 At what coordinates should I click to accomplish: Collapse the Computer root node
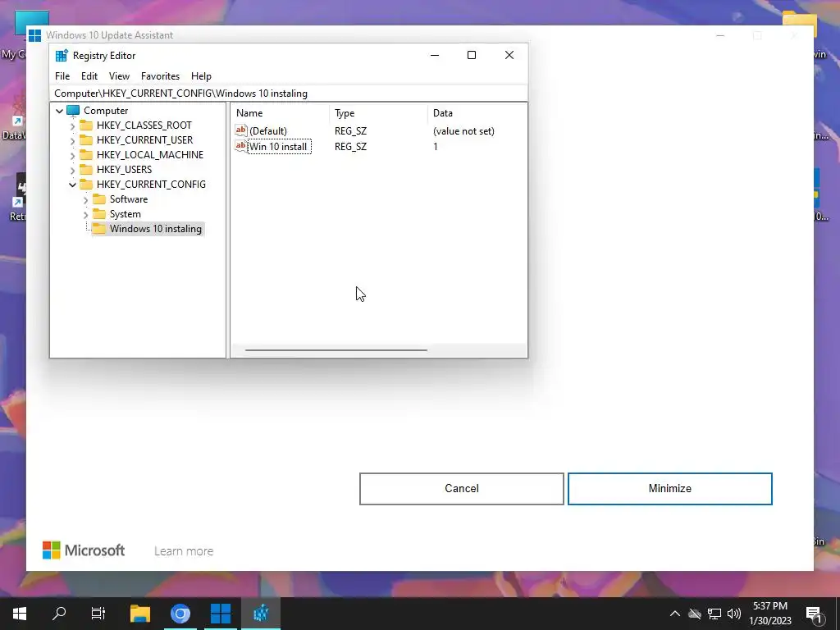(59, 111)
